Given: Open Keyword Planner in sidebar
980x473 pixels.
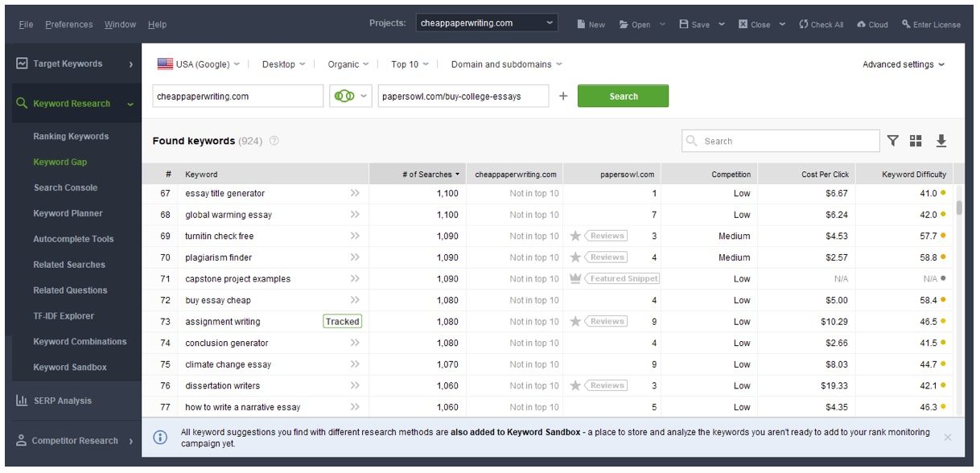Looking at the screenshot, I should tap(68, 214).
